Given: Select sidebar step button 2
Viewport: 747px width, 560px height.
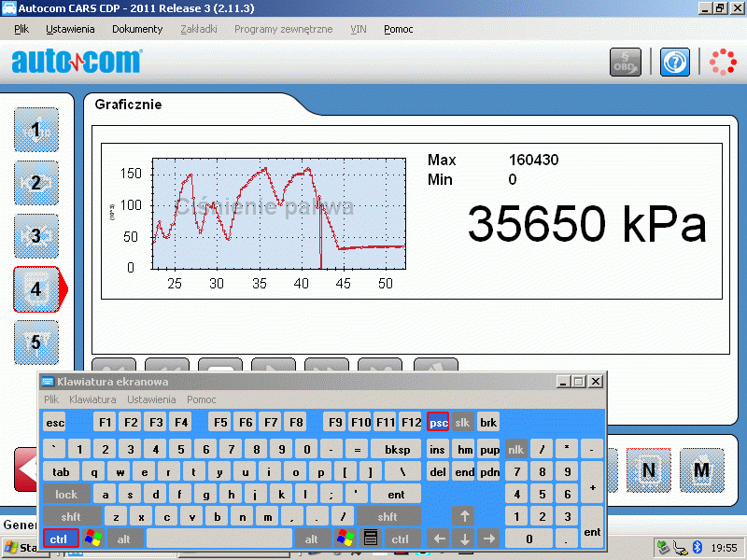Looking at the screenshot, I should pos(36,183).
